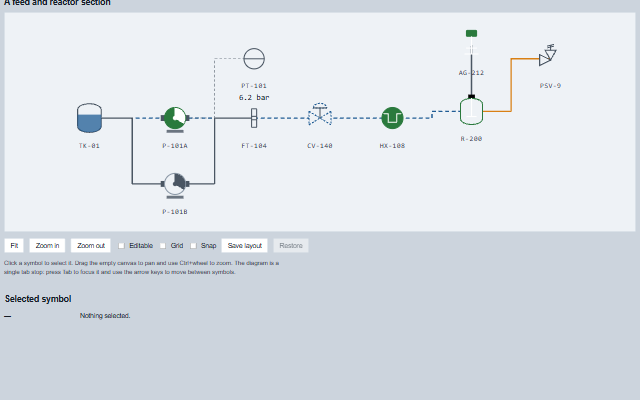Click the P-101A label text
640x400 pixels.
175,146
